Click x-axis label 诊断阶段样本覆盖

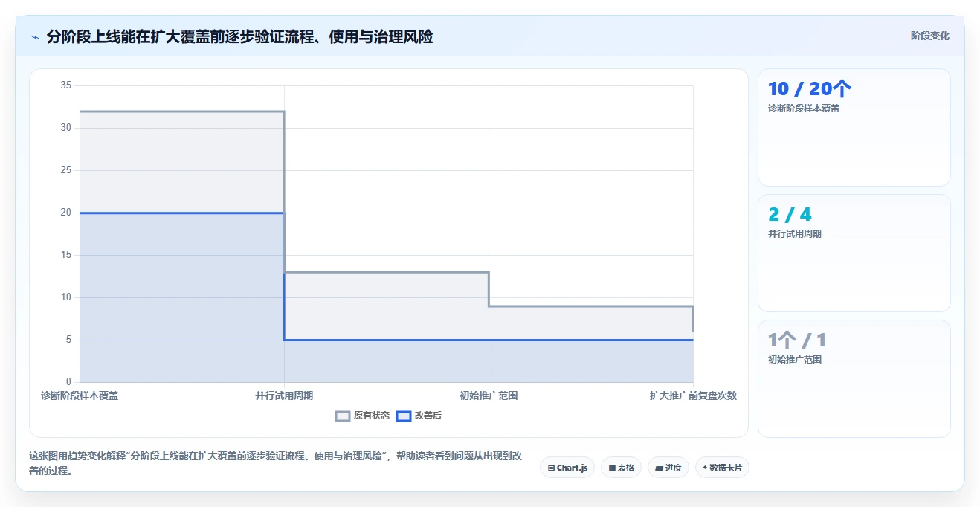pyautogui.click(x=80, y=395)
